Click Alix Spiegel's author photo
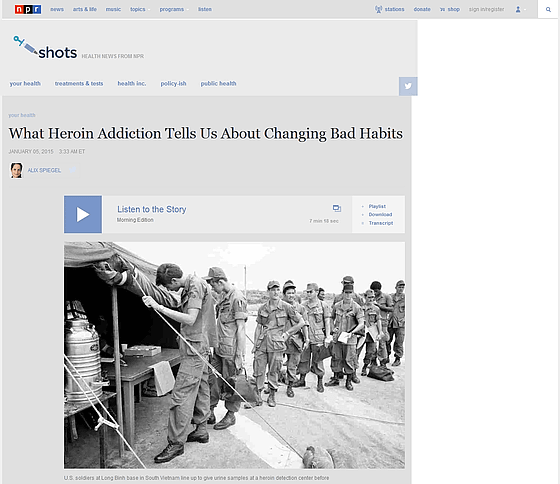The width and height of the screenshot is (560, 484). 16,170
